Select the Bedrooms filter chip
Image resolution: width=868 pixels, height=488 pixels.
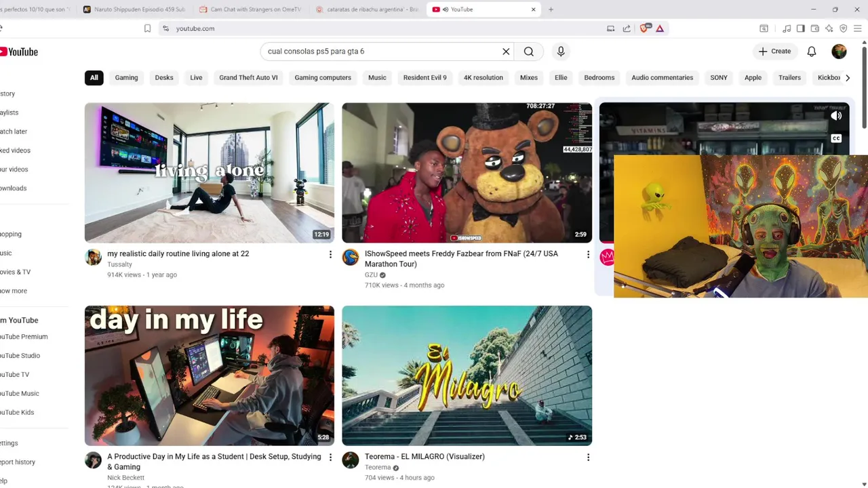[x=599, y=78]
